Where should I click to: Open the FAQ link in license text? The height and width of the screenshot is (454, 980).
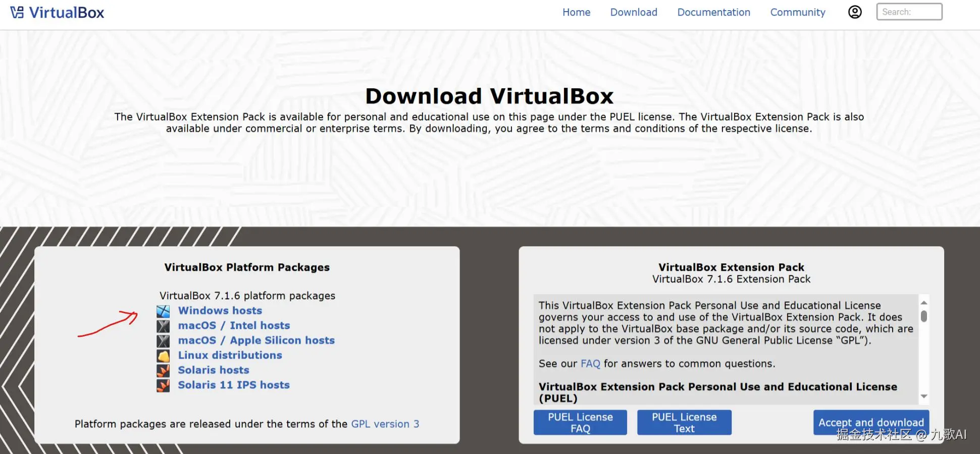point(590,364)
